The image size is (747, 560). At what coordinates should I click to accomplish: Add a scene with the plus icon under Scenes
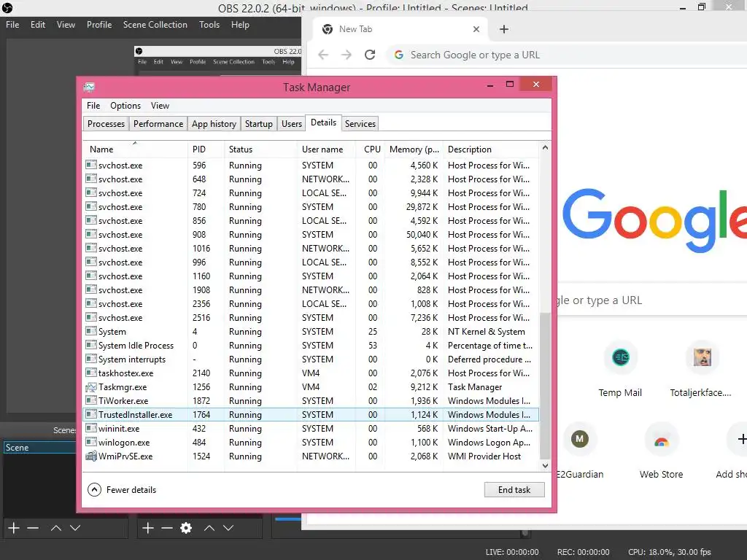coord(14,528)
